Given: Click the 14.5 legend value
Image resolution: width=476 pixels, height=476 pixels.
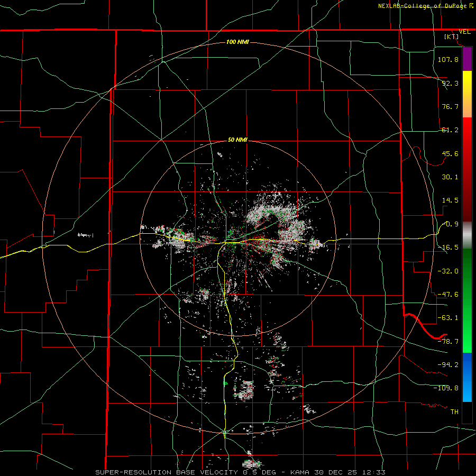Looking at the screenshot, I should click(x=450, y=200).
